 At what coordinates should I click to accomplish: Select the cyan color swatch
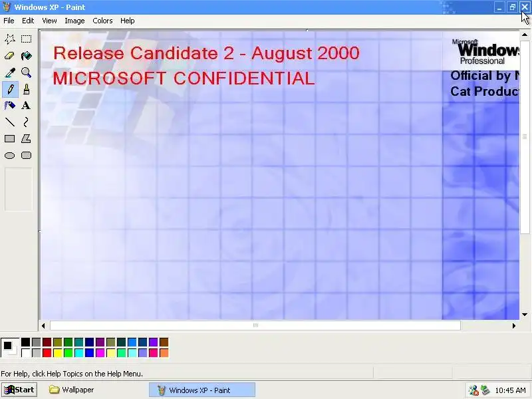(78, 353)
